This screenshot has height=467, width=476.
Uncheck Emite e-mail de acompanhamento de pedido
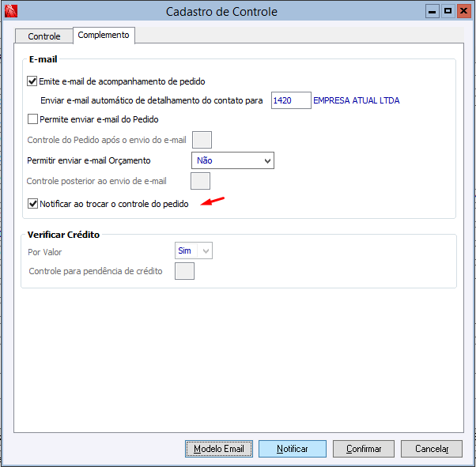tap(32, 81)
